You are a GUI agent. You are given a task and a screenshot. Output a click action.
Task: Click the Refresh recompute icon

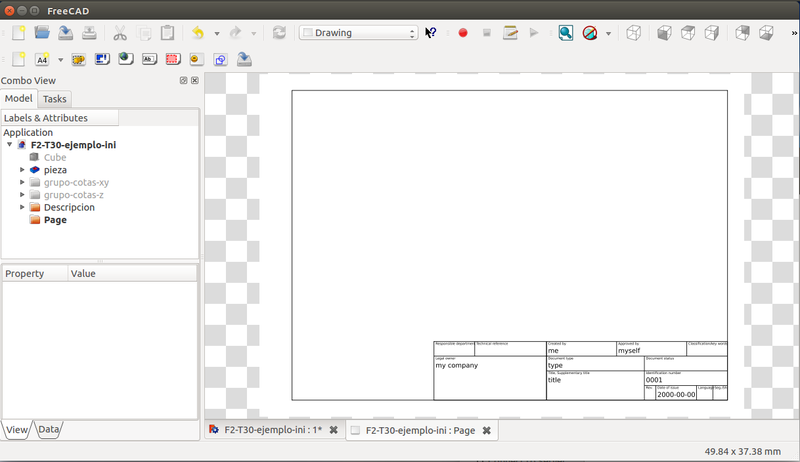279,33
